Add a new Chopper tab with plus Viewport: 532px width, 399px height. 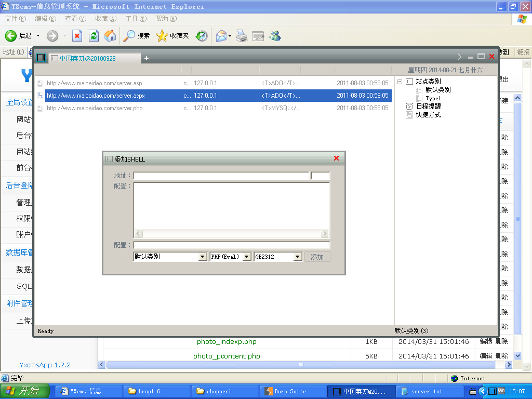(146, 58)
